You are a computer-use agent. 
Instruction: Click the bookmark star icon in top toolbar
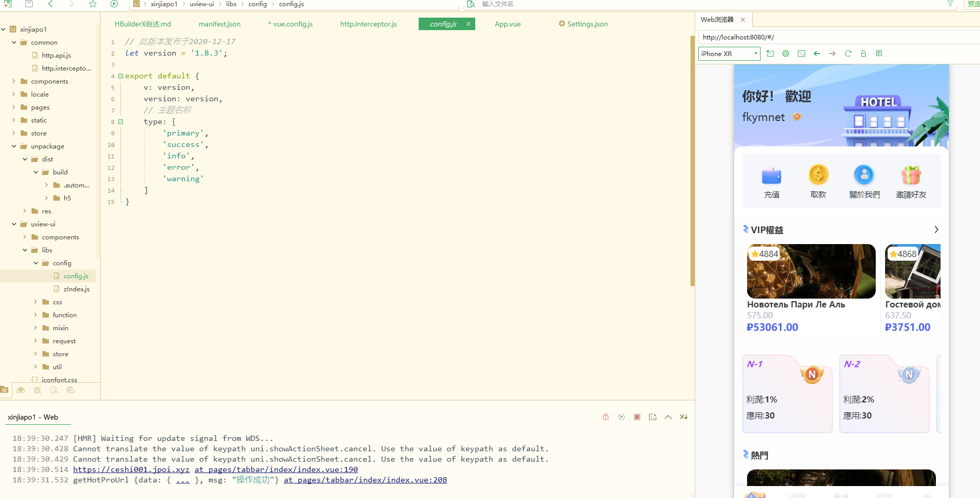tap(93, 4)
